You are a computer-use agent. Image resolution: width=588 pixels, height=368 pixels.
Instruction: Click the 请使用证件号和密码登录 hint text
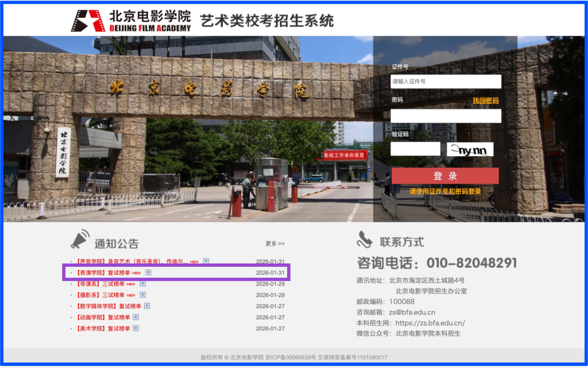[x=445, y=191]
